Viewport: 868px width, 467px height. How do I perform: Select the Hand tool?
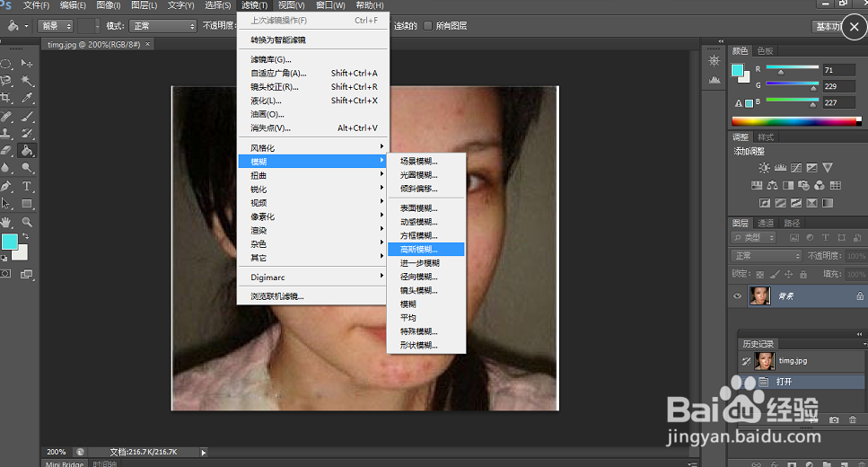[6, 222]
